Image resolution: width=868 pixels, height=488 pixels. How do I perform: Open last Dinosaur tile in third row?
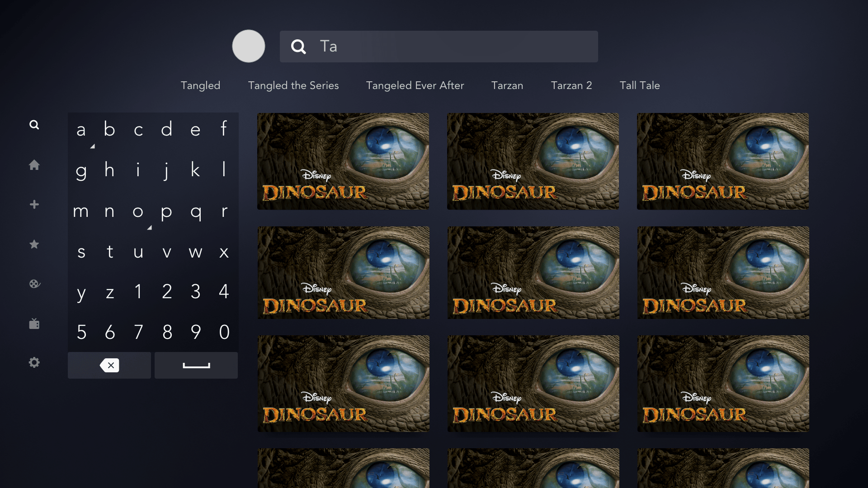723,384
